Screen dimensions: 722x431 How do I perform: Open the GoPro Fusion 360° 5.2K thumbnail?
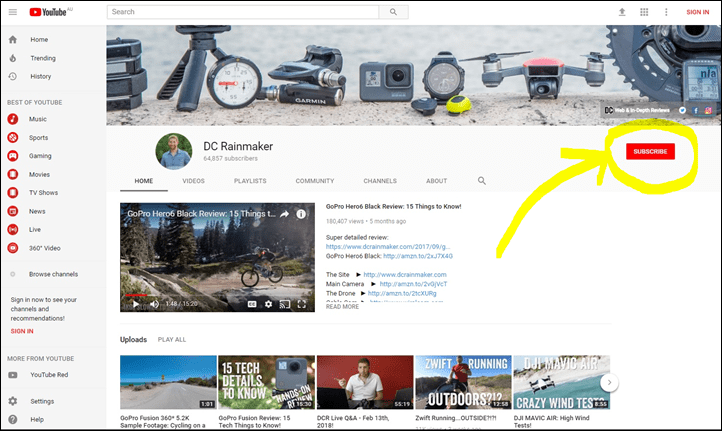click(168, 382)
